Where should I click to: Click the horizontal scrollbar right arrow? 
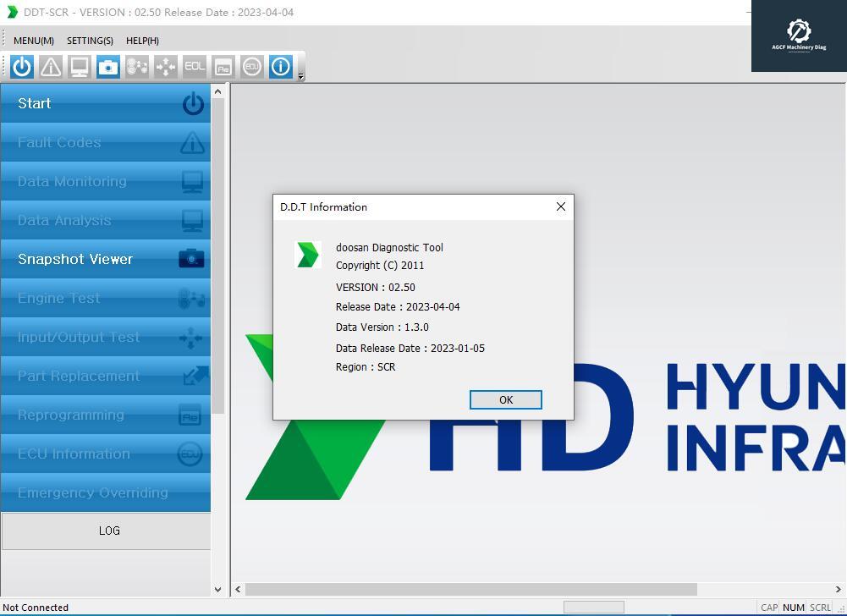click(x=839, y=589)
